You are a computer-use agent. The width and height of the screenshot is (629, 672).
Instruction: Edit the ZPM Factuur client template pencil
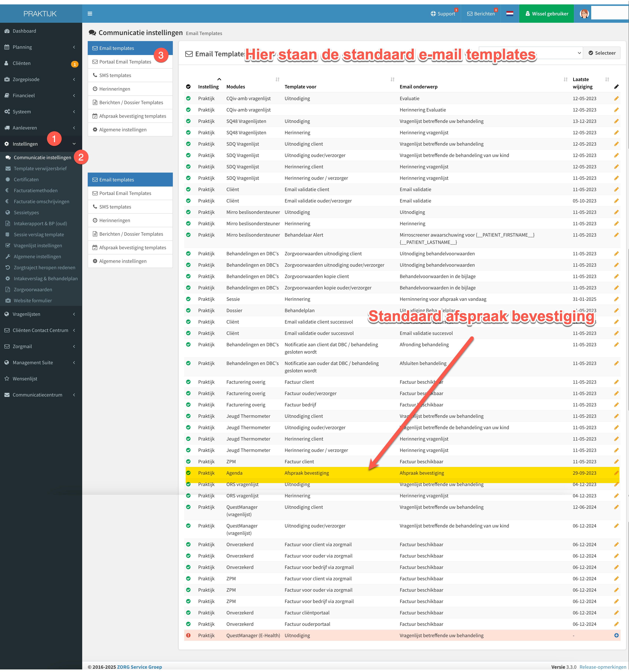pos(616,461)
